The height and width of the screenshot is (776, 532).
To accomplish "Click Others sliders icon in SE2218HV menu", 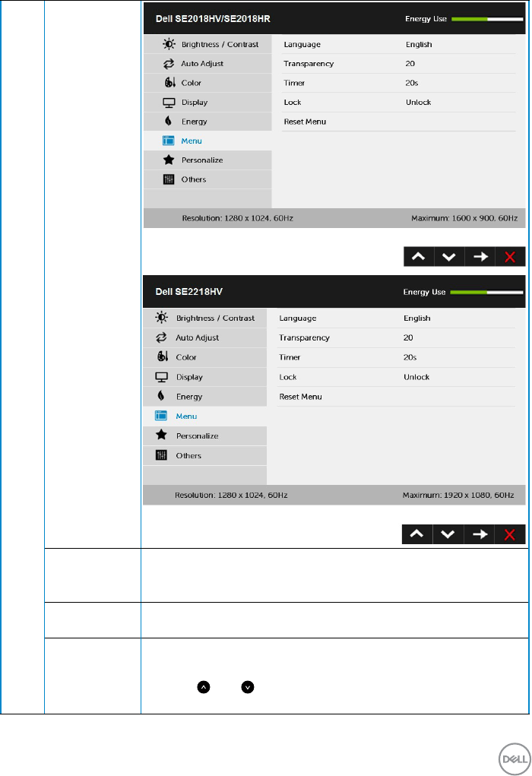I will click(x=161, y=455).
